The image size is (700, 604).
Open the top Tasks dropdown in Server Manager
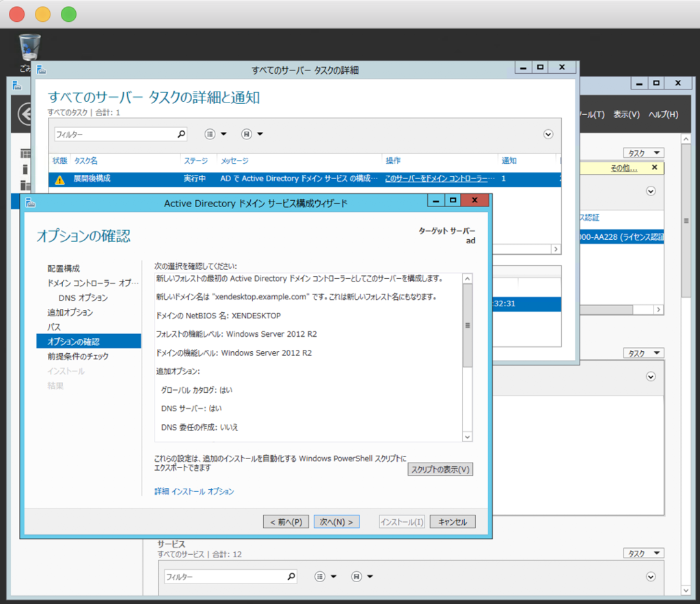tap(644, 153)
